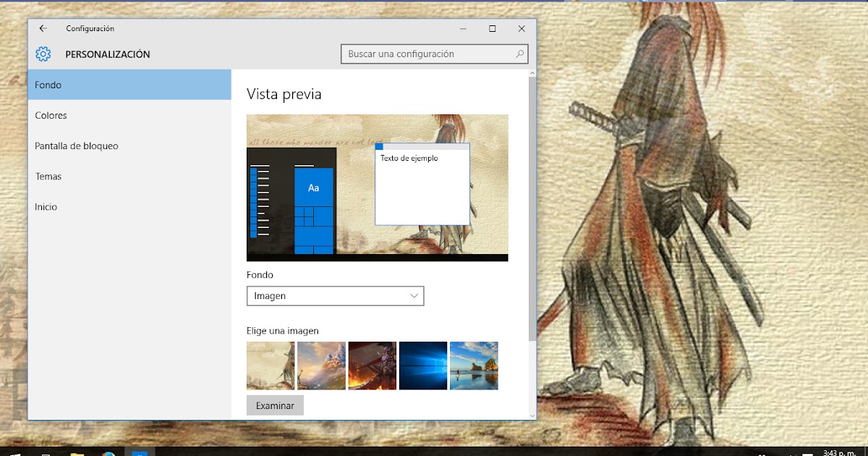Click the scrollbar up arrow
The width and height of the screenshot is (868, 456).
click(532, 74)
